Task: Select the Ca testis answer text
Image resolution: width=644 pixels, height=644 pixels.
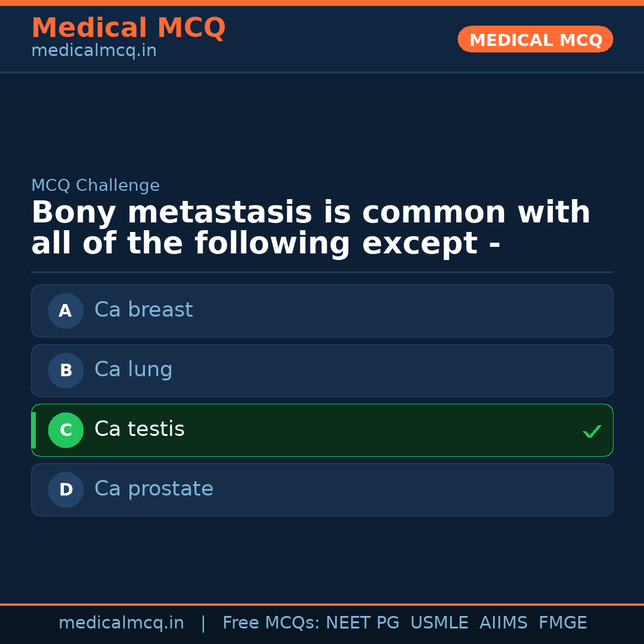Action: click(x=140, y=429)
